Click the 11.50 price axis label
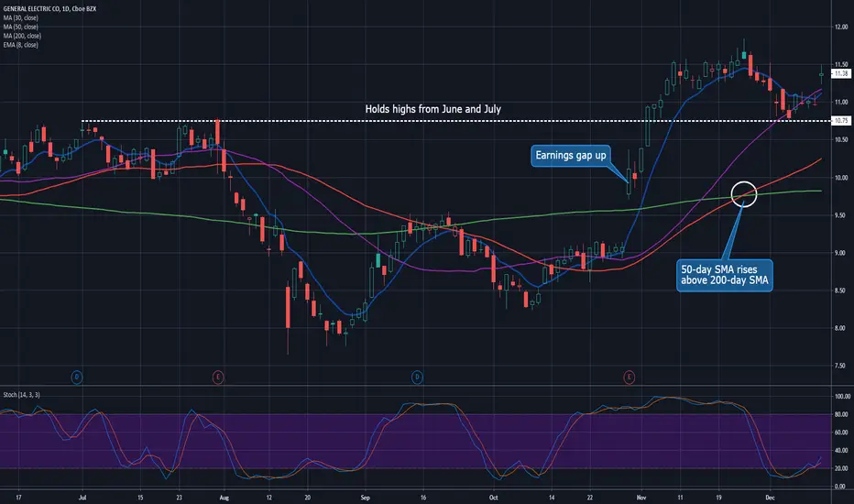 tap(841, 64)
